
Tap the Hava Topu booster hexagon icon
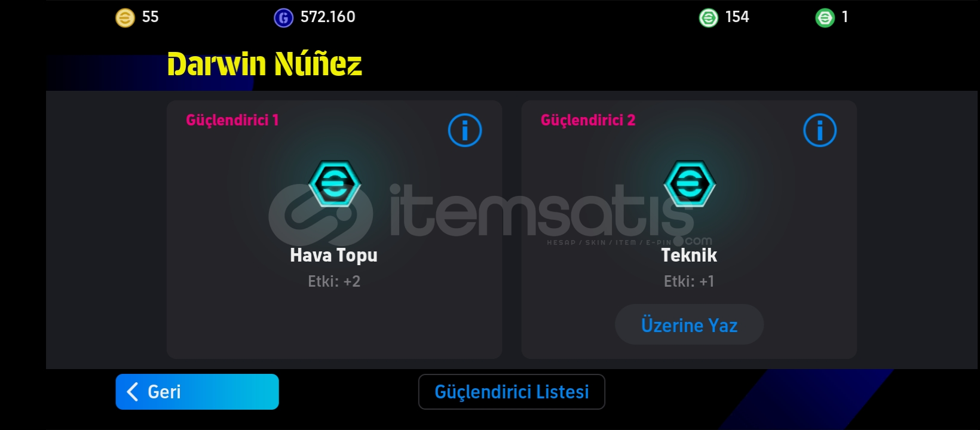point(335,183)
